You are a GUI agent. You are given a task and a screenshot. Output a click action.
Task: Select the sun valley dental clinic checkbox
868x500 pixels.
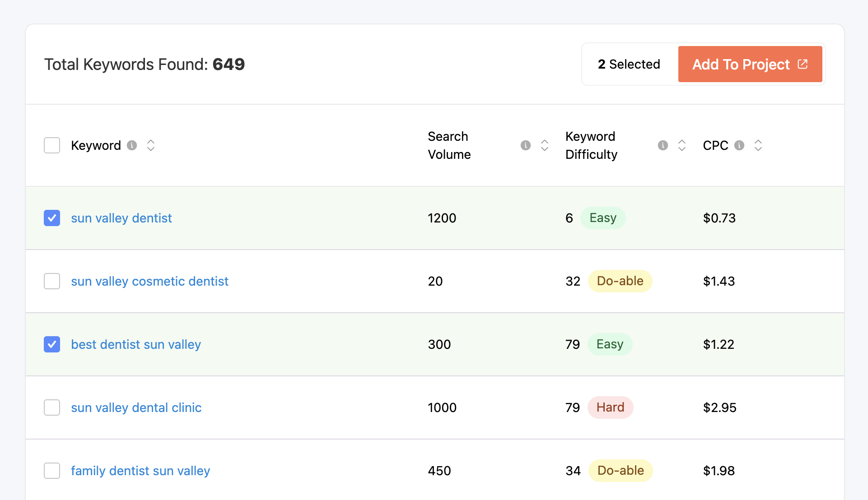pyautogui.click(x=52, y=407)
